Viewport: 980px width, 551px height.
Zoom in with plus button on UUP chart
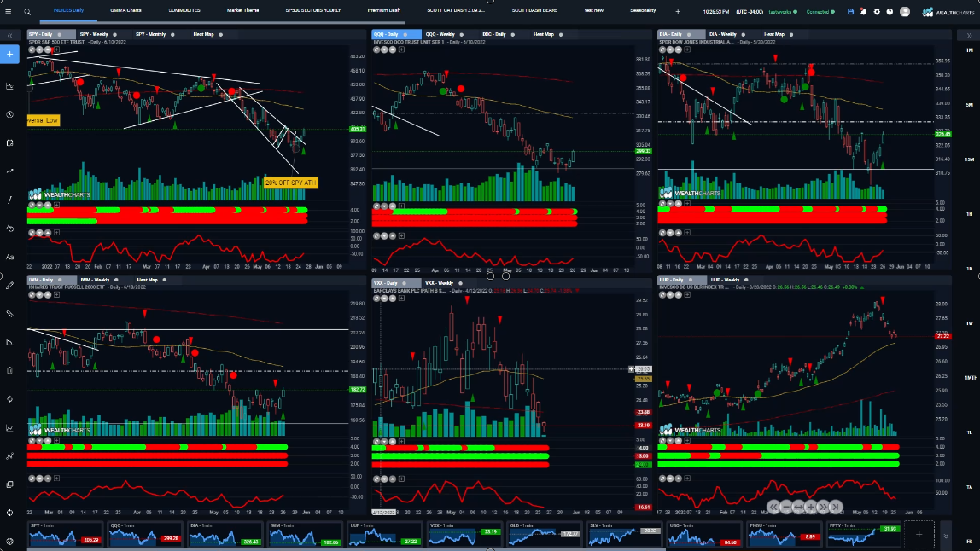pos(811,507)
